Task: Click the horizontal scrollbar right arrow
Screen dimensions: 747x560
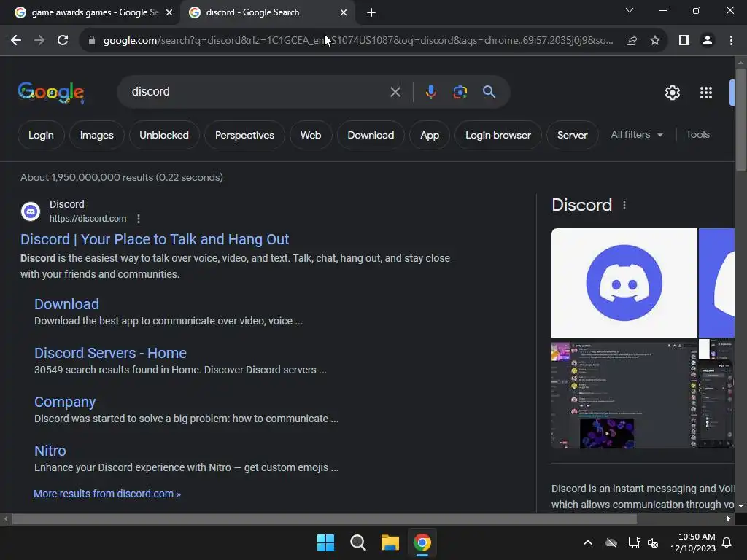Action: (x=729, y=518)
